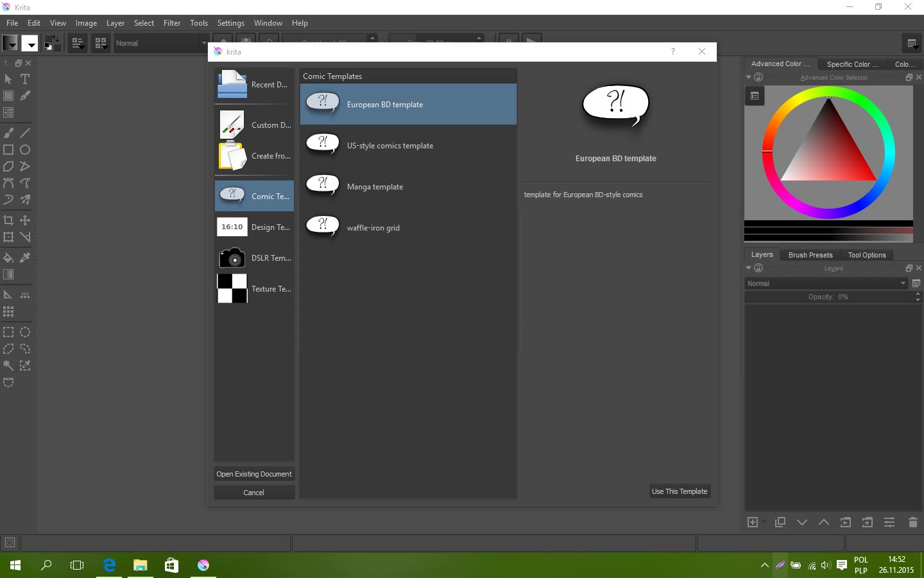Screen dimensions: 924x578
Task: Select the Rectangular Selection tool
Action: point(8,332)
